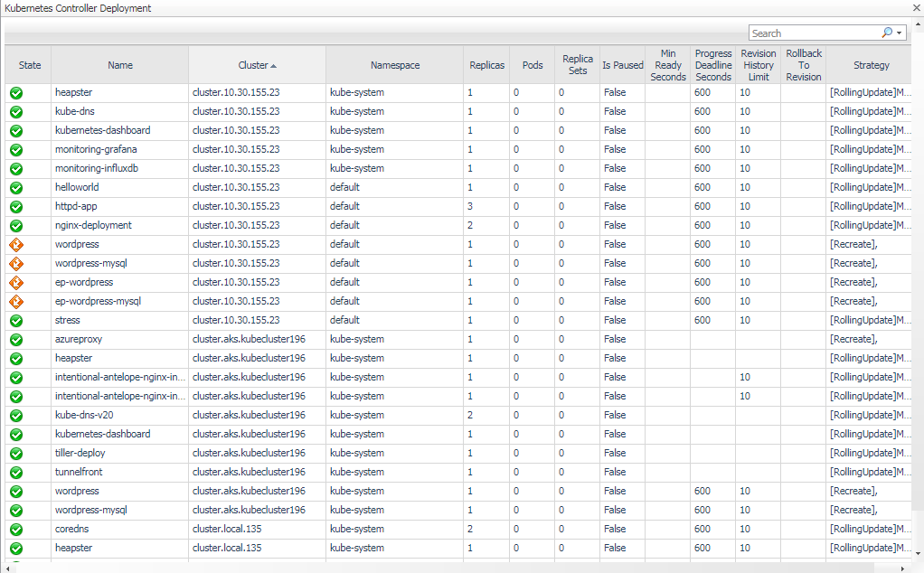
Task: Toggle the Cluster column sort order
Action: (257, 65)
